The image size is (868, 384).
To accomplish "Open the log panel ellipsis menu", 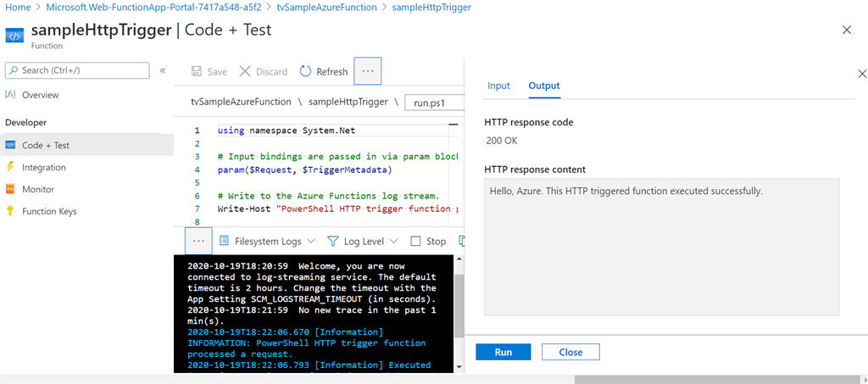I will pos(198,242).
